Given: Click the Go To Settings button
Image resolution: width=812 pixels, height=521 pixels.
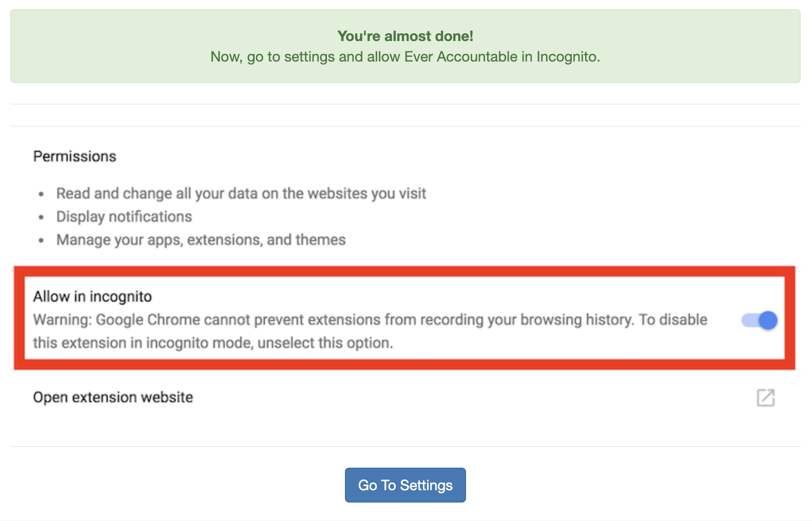Looking at the screenshot, I should (x=405, y=485).
